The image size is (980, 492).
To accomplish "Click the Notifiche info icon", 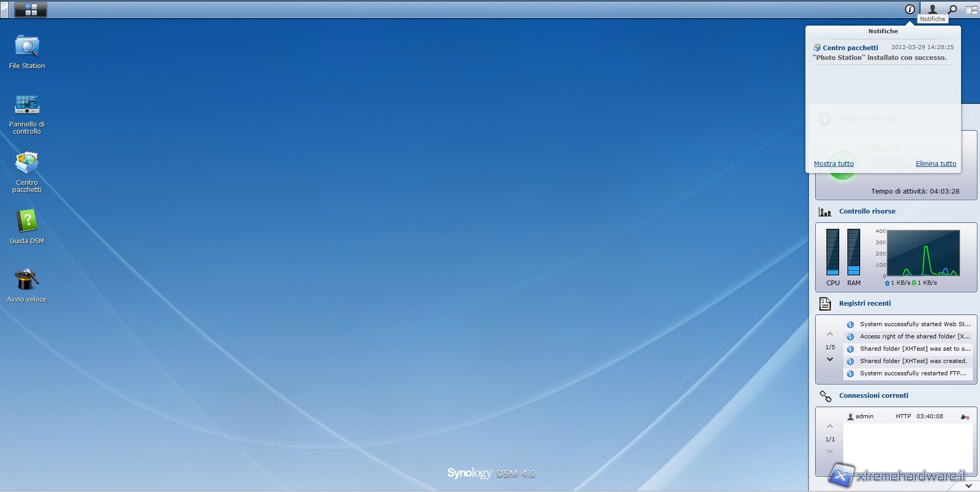I will pos(910,9).
